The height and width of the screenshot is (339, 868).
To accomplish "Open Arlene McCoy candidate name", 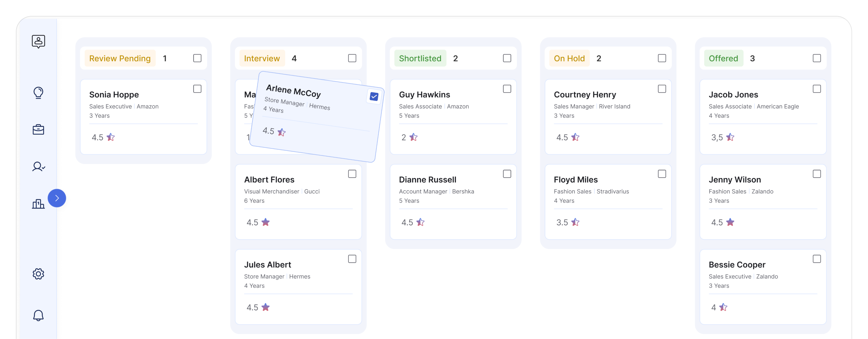I will tap(293, 91).
